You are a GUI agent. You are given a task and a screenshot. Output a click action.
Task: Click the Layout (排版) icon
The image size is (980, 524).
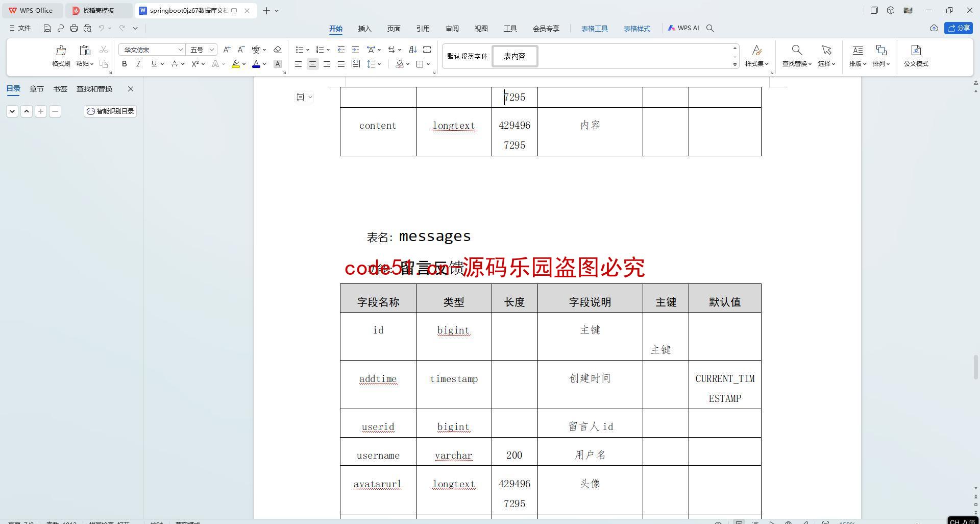pyautogui.click(x=857, y=50)
